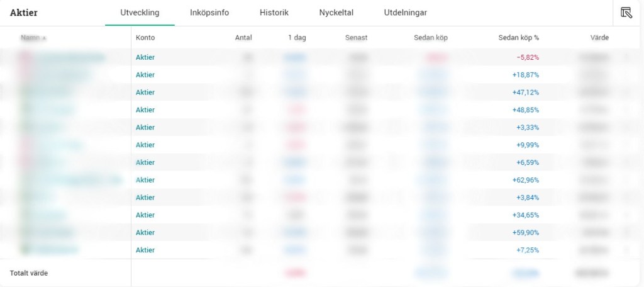The height and width of the screenshot is (287, 644).
Task: Open the table column settings icon
Action: (x=626, y=13)
